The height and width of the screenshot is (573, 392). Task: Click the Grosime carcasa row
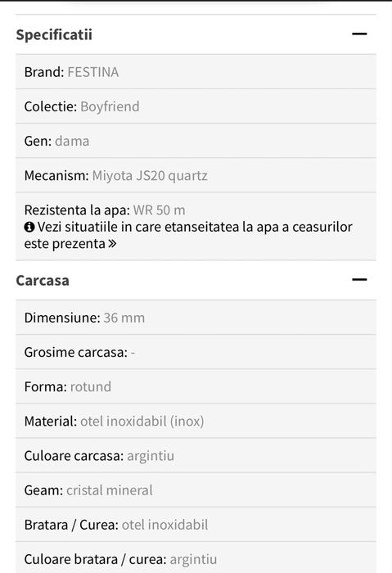pos(196,352)
